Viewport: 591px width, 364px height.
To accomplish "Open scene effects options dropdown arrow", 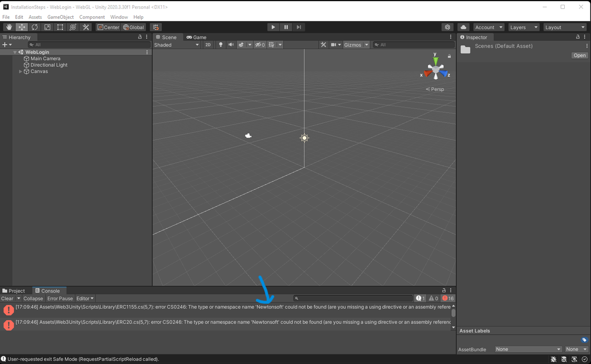I will 250,45.
